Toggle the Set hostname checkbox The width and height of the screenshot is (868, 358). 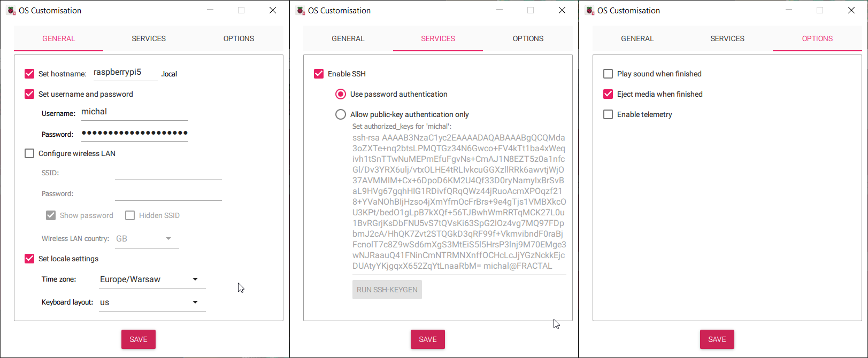click(29, 74)
